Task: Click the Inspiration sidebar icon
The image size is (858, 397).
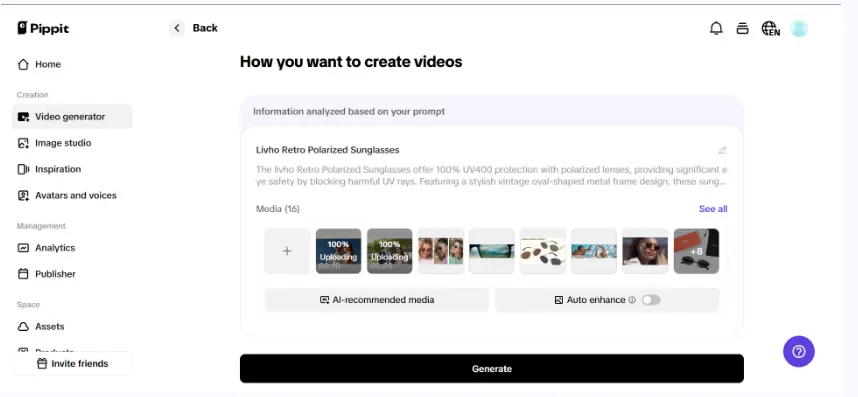Action: click(23, 170)
